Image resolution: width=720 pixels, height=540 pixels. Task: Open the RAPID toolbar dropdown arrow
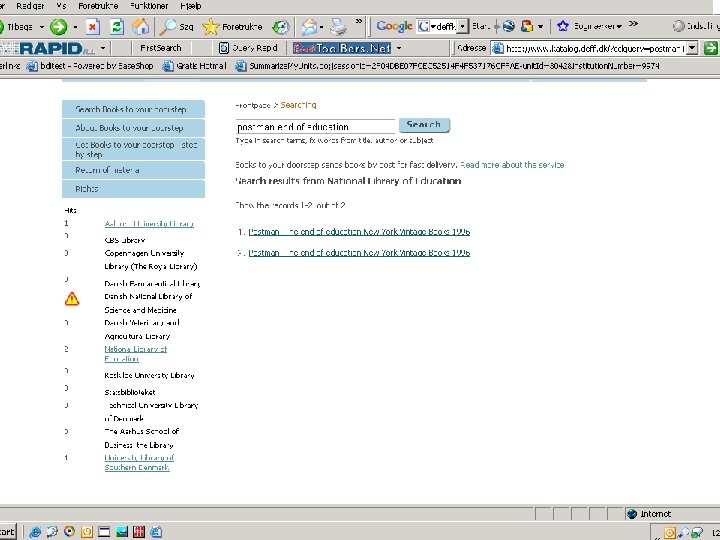click(103, 48)
